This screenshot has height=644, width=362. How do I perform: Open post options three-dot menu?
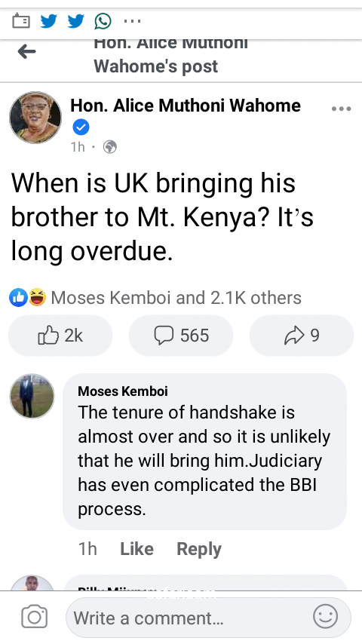pos(341,109)
